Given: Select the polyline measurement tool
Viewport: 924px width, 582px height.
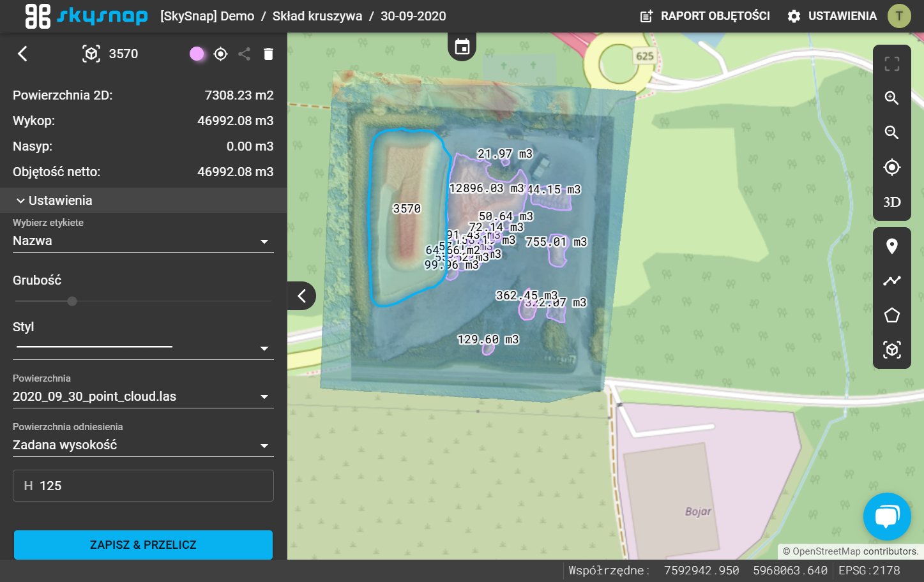Looking at the screenshot, I should 892,280.
